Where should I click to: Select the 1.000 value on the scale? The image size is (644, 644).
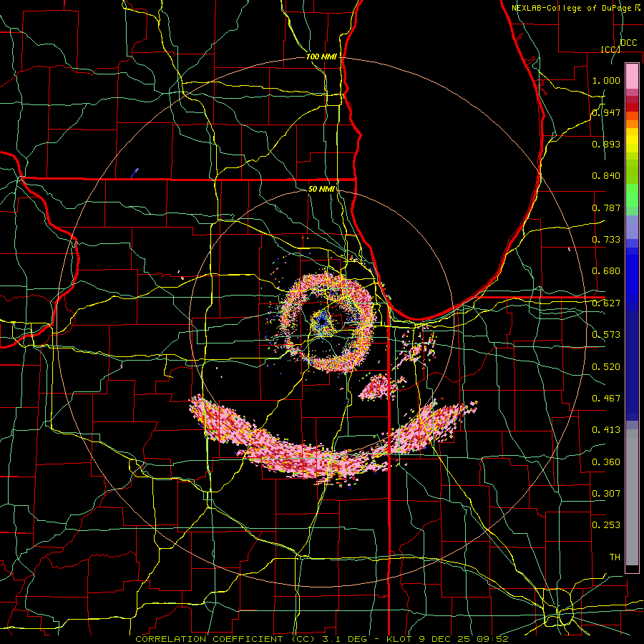pyautogui.click(x=606, y=80)
